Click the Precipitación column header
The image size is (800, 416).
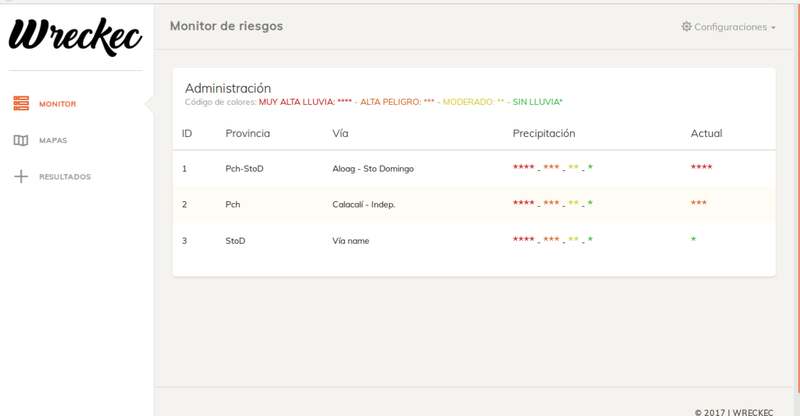pyautogui.click(x=543, y=133)
